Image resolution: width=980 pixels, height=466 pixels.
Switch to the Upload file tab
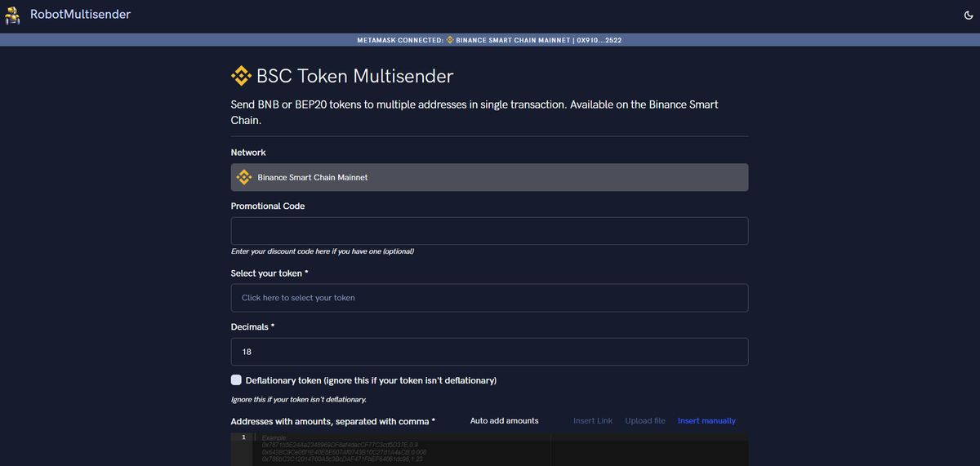click(645, 421)
